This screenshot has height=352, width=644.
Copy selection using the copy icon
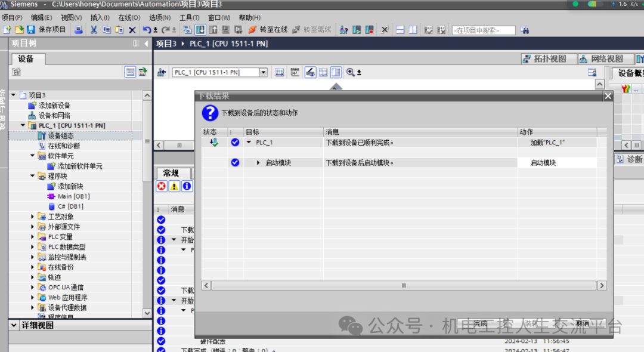click(106, 30)
